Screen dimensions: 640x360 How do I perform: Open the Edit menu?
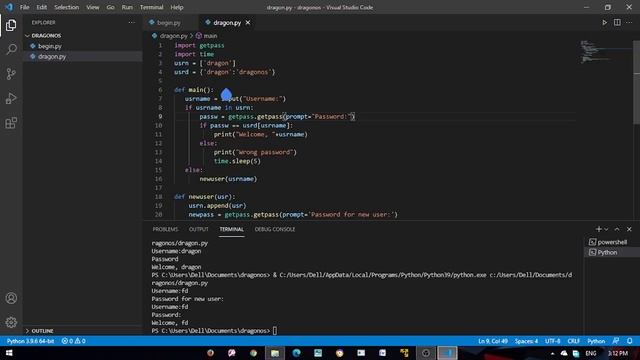(x=41, y=7)
